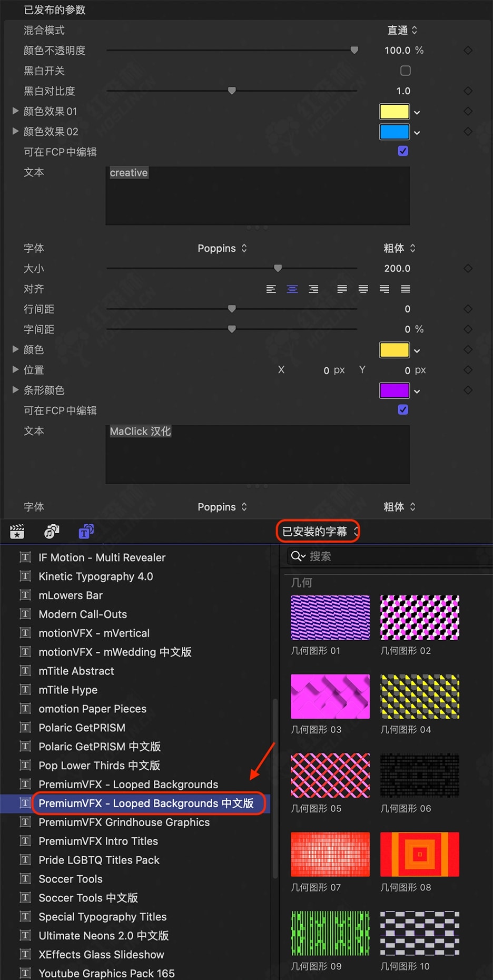Image resolution: width=493 pixels, height=980 pixels.
Task: Expand 条形颜色 disclosure triangle
Action: coord(16,390)
